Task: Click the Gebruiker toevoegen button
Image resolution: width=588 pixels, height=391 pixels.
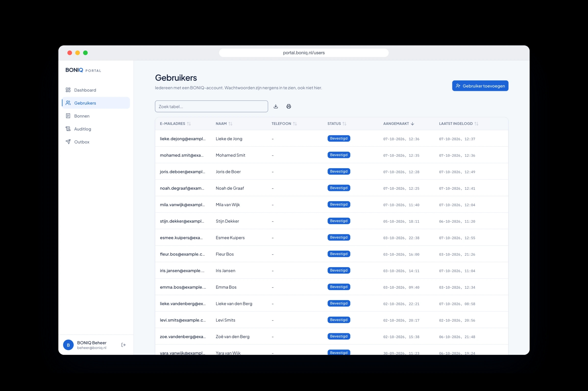Action: (x=480, y=86)
